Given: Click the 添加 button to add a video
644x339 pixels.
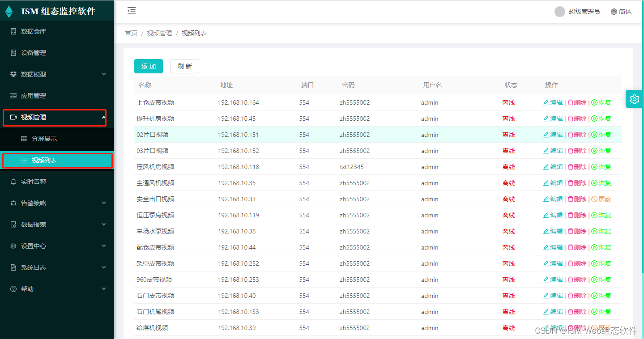Looking at the screenshot, I should [148, 66].
